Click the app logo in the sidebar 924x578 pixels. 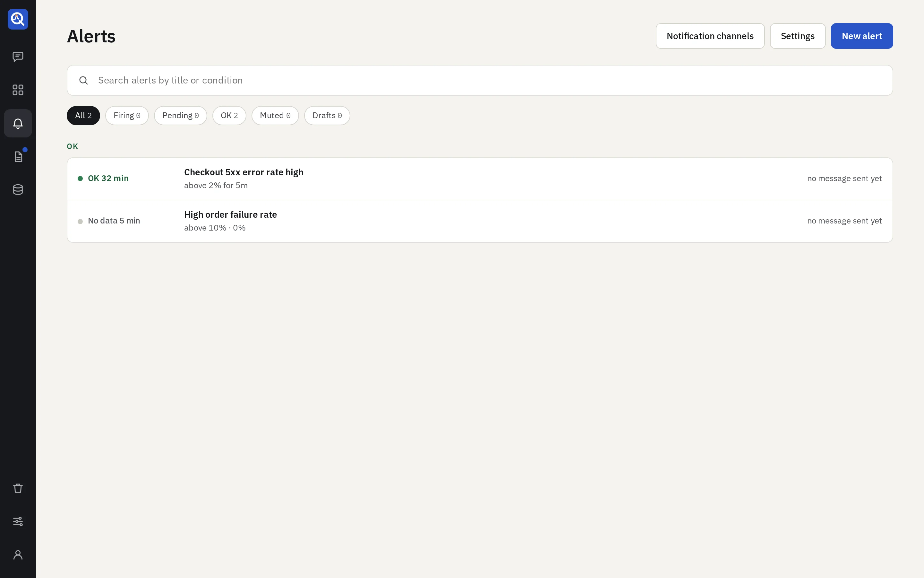click(x=18, y=19)
